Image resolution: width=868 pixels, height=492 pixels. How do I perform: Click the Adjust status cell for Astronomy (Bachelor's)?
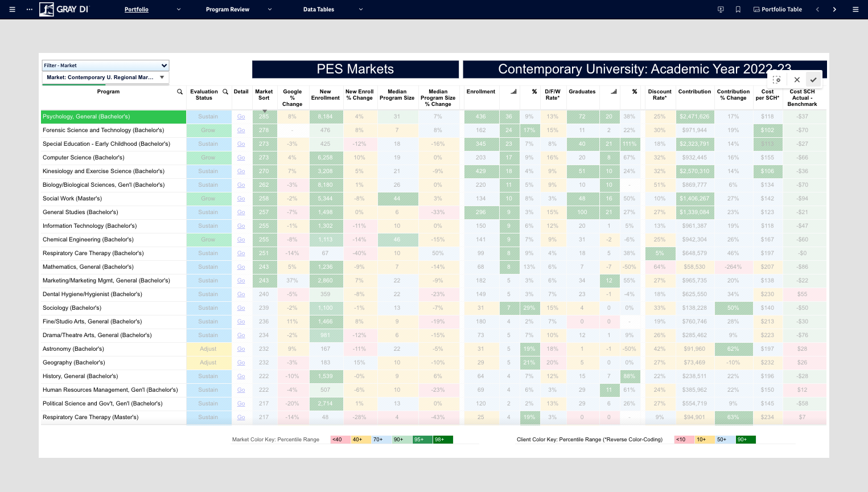coord(208,349)
